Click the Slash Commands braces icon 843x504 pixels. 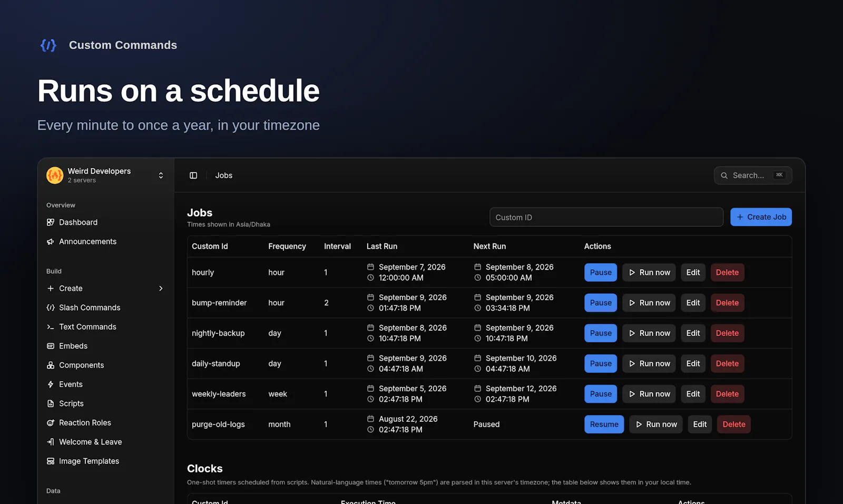pos(51,308)
